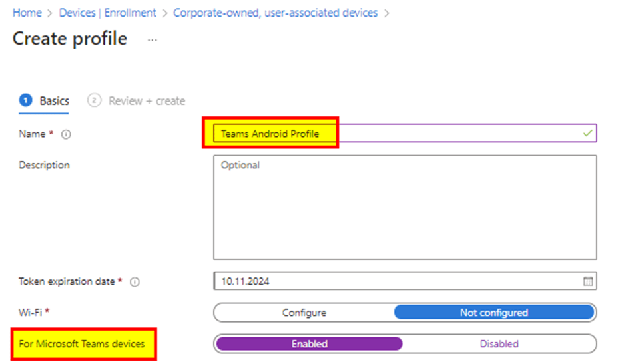618x364 pixels.
Task: Click the Token expiration date field
Action: coord(398,281)
